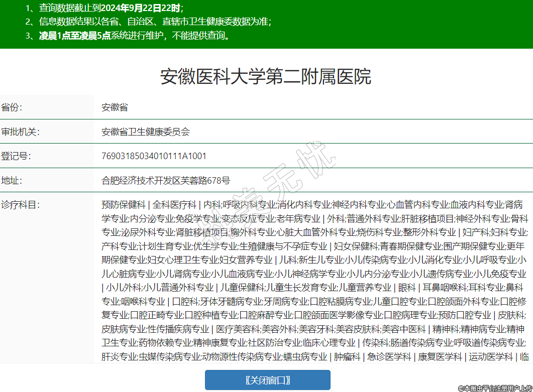Click registration number 76903185034010111A1001

(x=154, y=156)
